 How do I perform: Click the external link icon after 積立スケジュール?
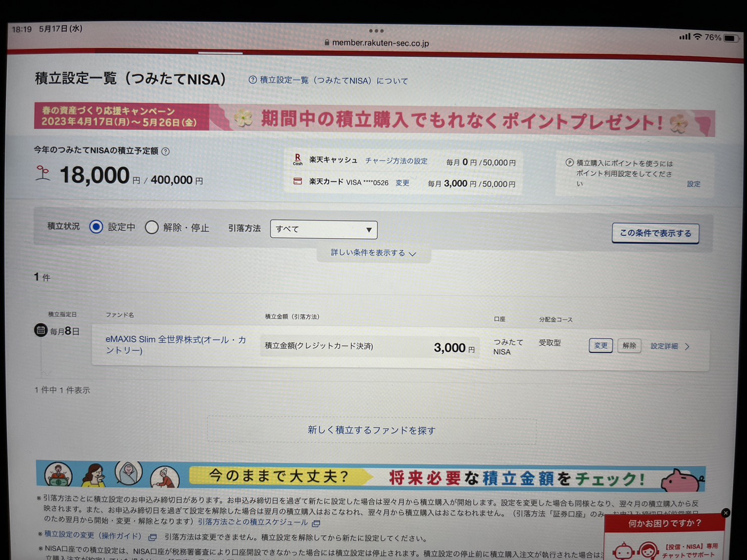(x=316, y=523)
